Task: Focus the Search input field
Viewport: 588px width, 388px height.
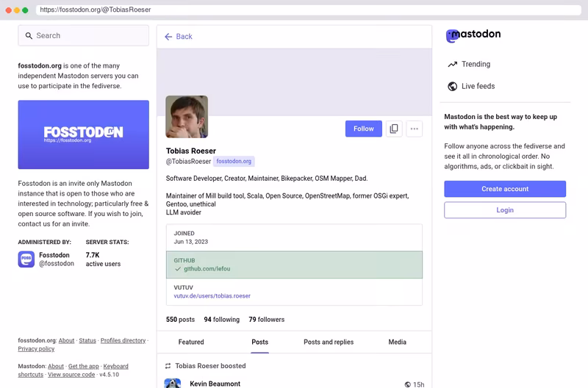Action: tap(83, 35)
